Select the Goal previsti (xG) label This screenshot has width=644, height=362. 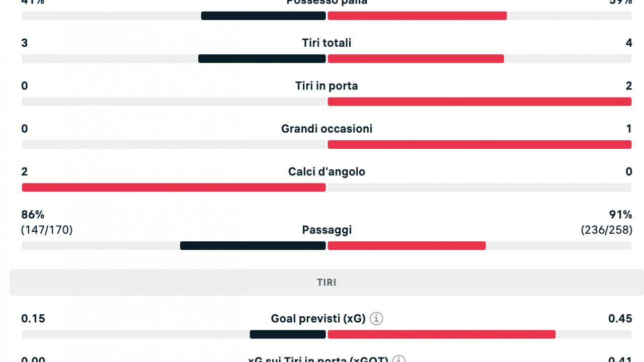tap(318, 319)
